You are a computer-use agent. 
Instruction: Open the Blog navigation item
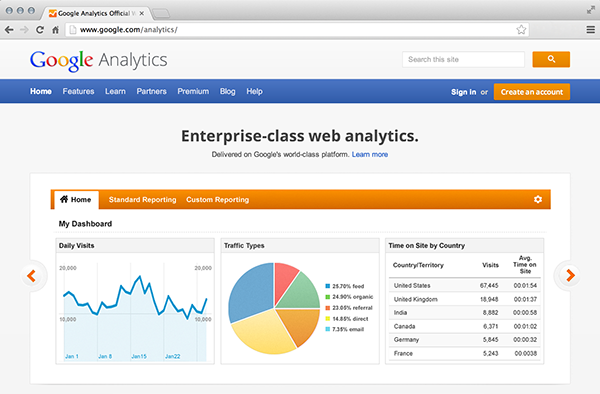pyautogui.click(x=227, y=91)
